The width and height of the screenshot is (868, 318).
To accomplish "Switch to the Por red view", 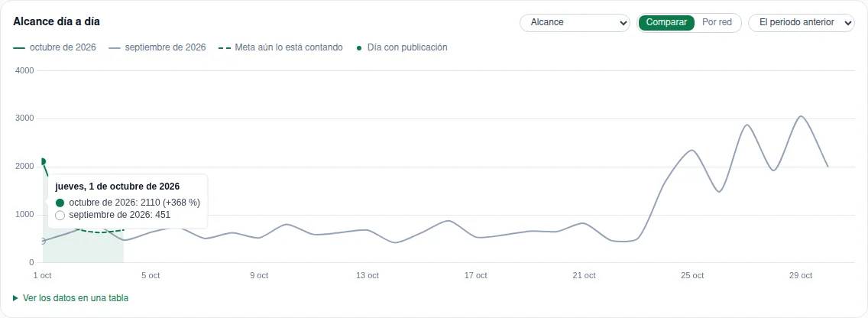I will (x=717, y=23).
